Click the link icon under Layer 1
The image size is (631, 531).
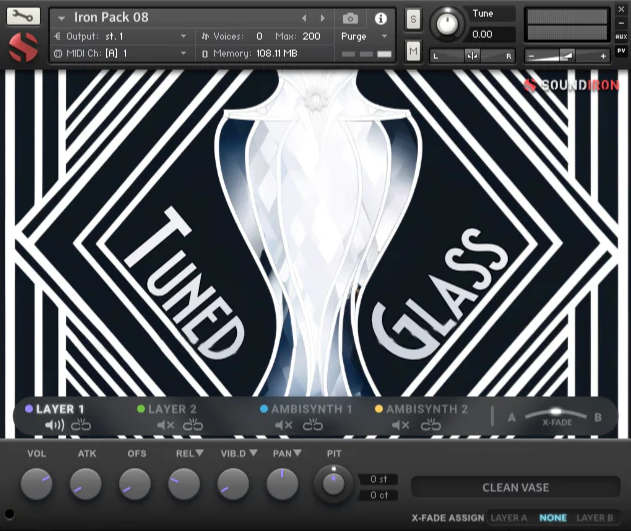pos(80,425)
